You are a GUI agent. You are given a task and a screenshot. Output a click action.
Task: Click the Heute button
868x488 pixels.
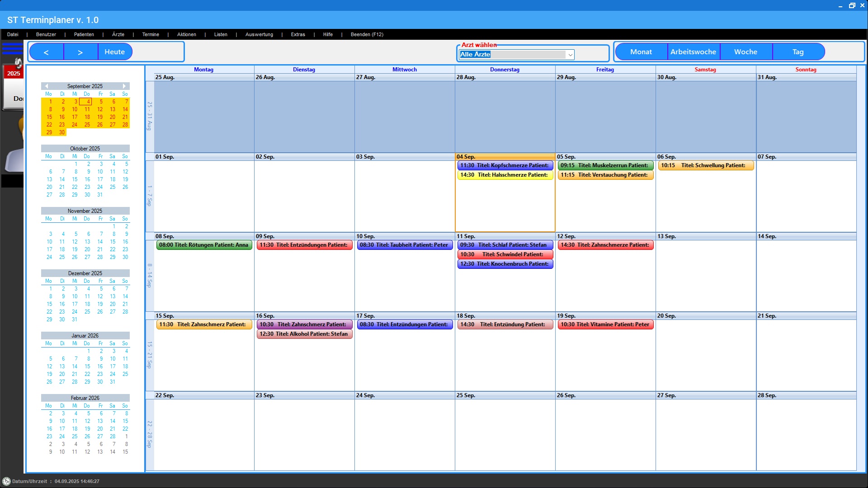[114, 52]
